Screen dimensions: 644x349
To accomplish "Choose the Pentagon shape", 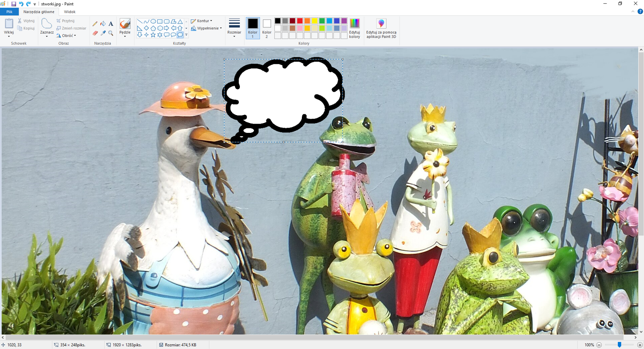I will tap(153, 28).
